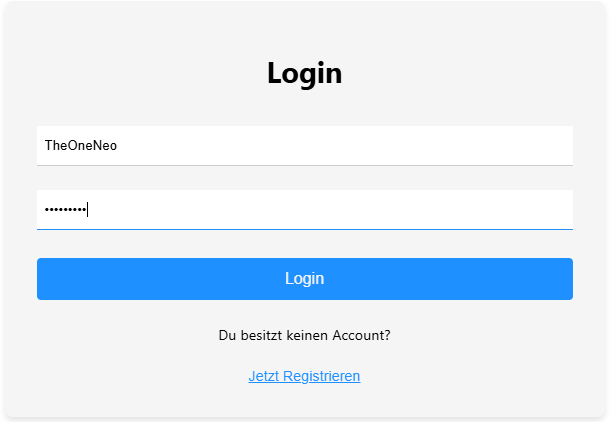Click the blue Login button
Image resolution: width=612 pixels, height=422 pixels.
point(305,279)
